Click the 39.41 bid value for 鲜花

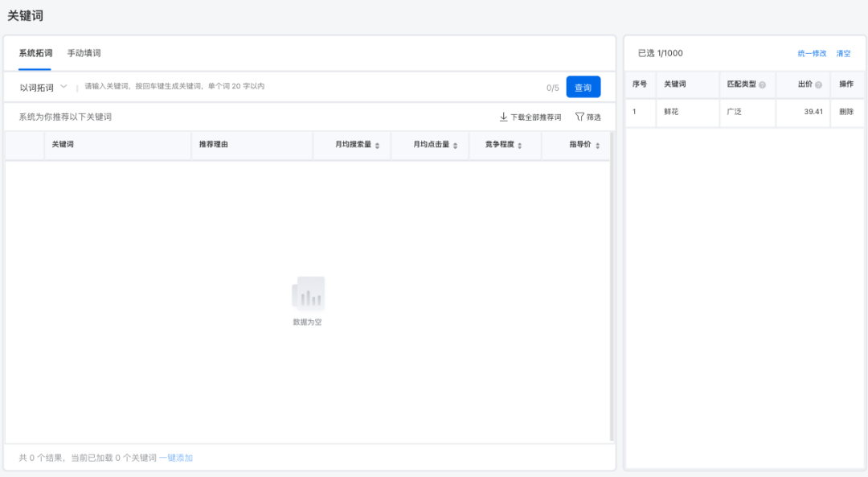(x=813, y=112)
